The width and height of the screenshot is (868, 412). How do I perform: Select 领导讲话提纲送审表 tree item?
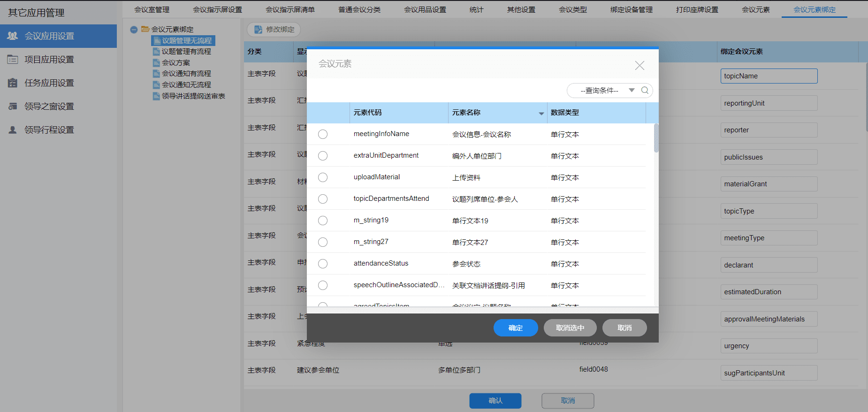click(193, 96)
